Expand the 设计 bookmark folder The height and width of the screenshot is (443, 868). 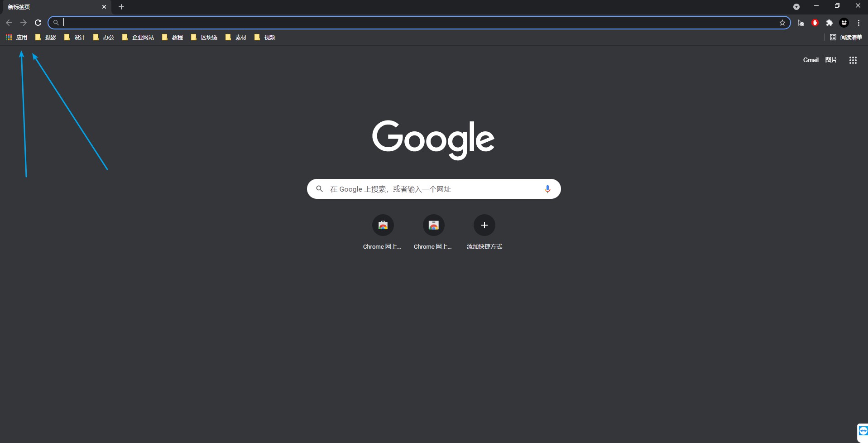point(75,37)
